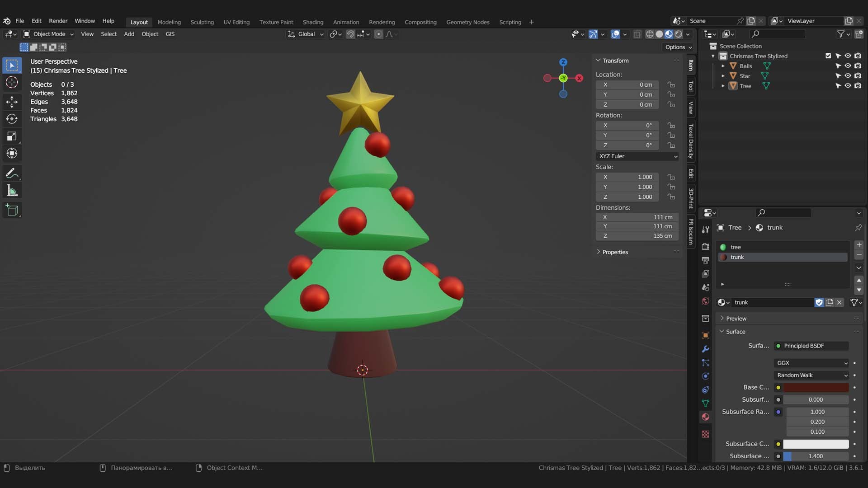Screen dimensions: 868x488
Task: Click the Base Color swatch
Action: [x=816, y=388]
